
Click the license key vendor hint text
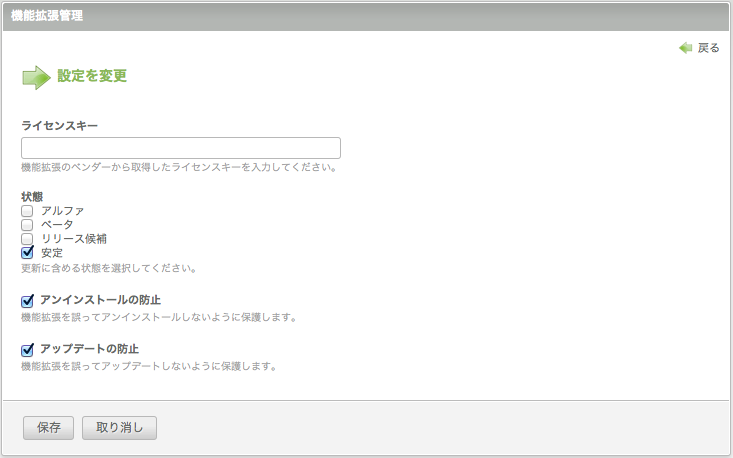point(180,167)
